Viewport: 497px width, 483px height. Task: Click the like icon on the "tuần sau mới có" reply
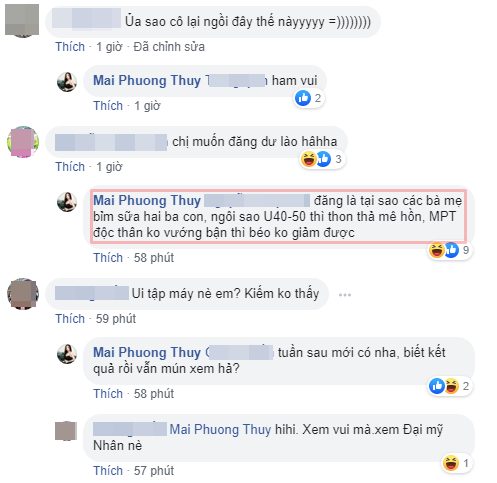437,386
